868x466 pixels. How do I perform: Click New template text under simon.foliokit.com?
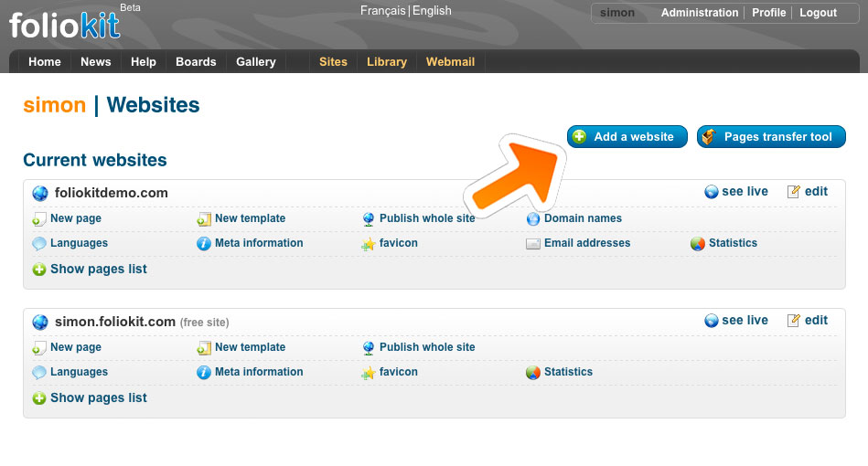pyautogui.click(x=251, y=347)
